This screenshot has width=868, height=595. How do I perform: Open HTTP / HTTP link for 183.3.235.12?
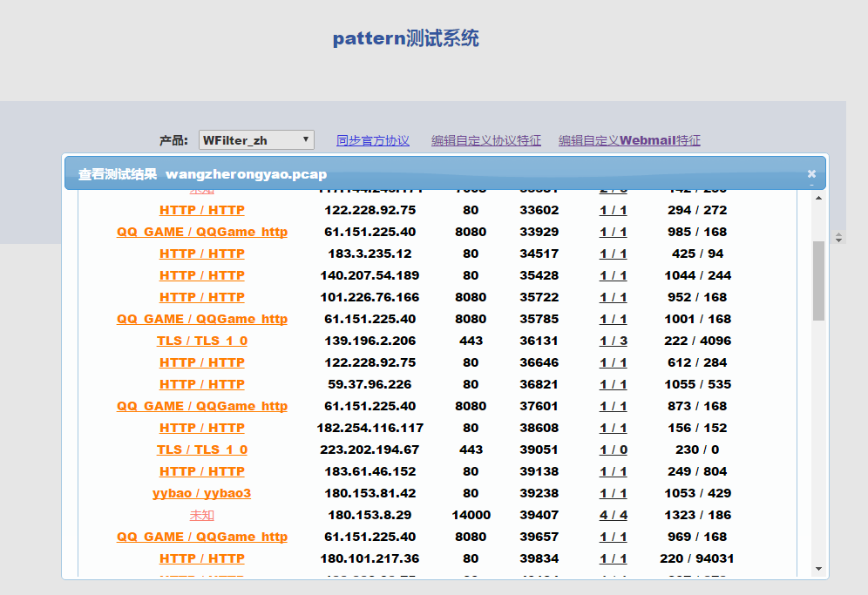point(202,254)
